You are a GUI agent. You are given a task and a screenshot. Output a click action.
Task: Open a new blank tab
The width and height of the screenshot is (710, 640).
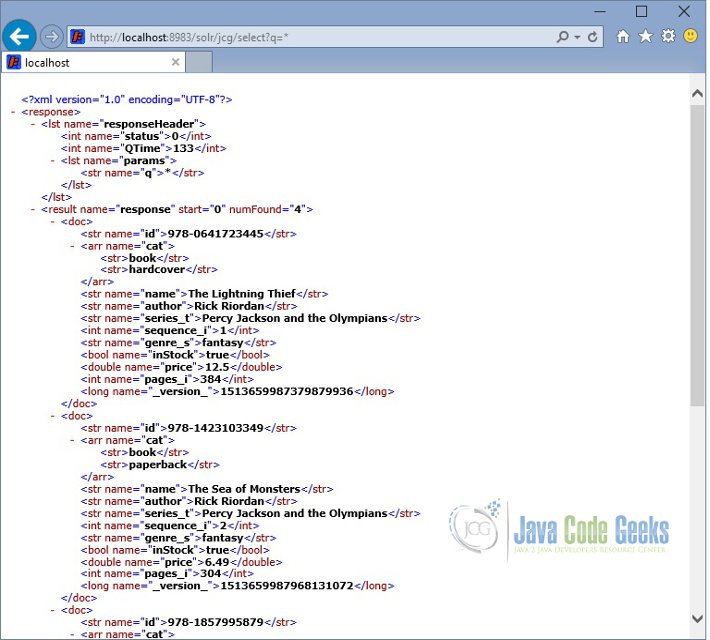(199, 62)
